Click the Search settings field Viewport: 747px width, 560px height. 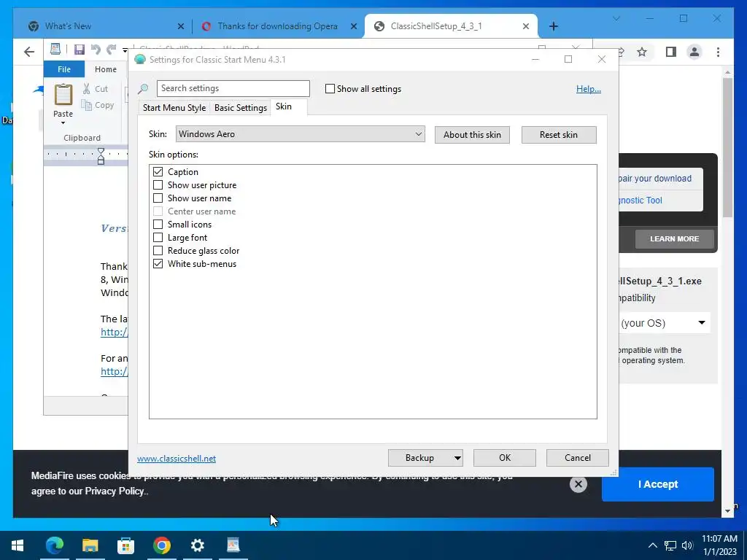(x=233, y=88)
